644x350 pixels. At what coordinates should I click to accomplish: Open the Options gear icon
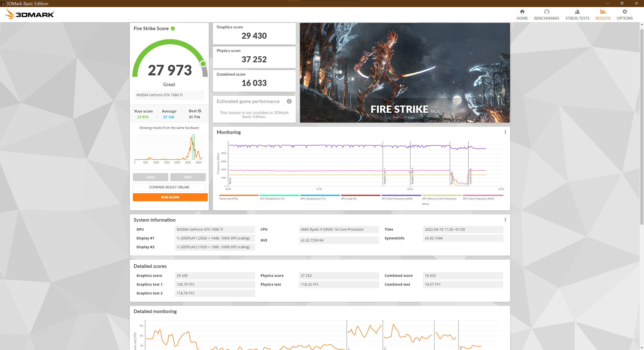point(625,12)
